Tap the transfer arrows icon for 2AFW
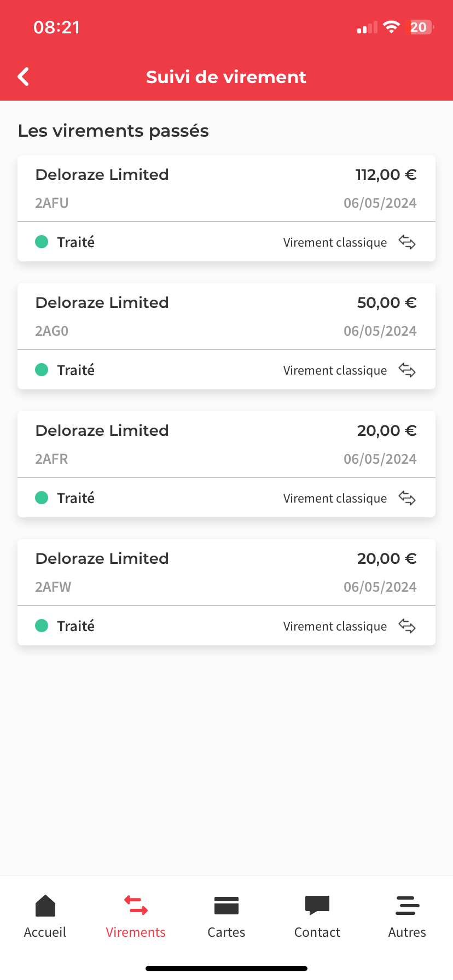This screenshot has height=980, width=453. (407, 626)
